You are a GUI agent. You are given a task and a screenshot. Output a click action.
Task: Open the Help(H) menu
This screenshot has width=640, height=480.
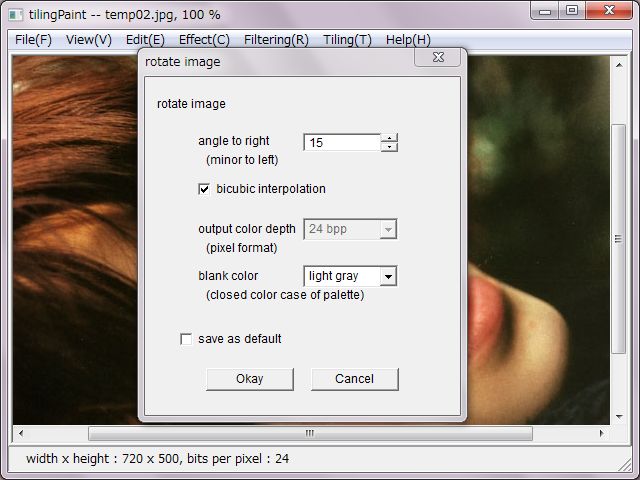[x=408, y=40]
